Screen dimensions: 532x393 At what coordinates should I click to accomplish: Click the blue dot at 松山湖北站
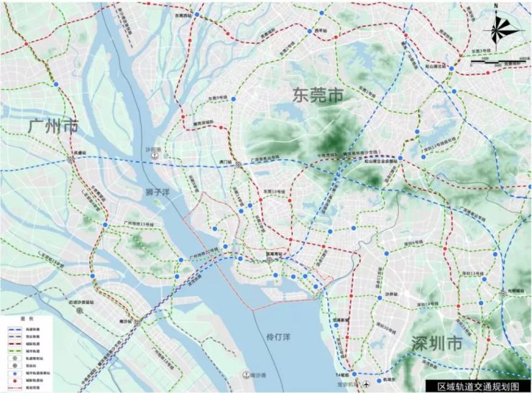(451, 68)
